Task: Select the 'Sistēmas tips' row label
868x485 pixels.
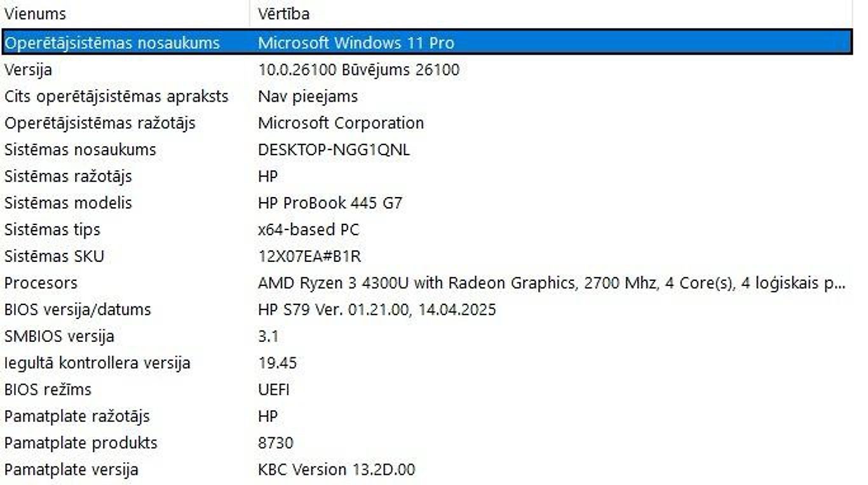Action: coord(52,230)
